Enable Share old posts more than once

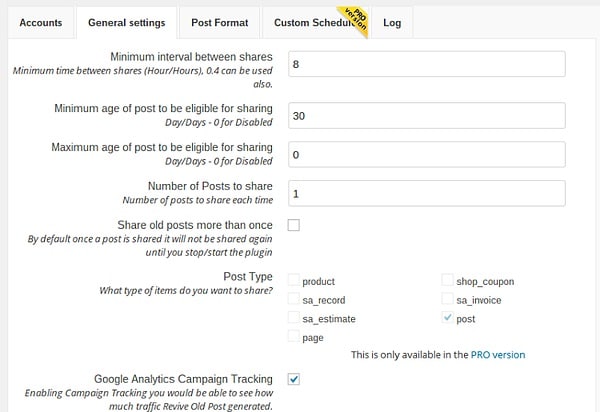293,225
